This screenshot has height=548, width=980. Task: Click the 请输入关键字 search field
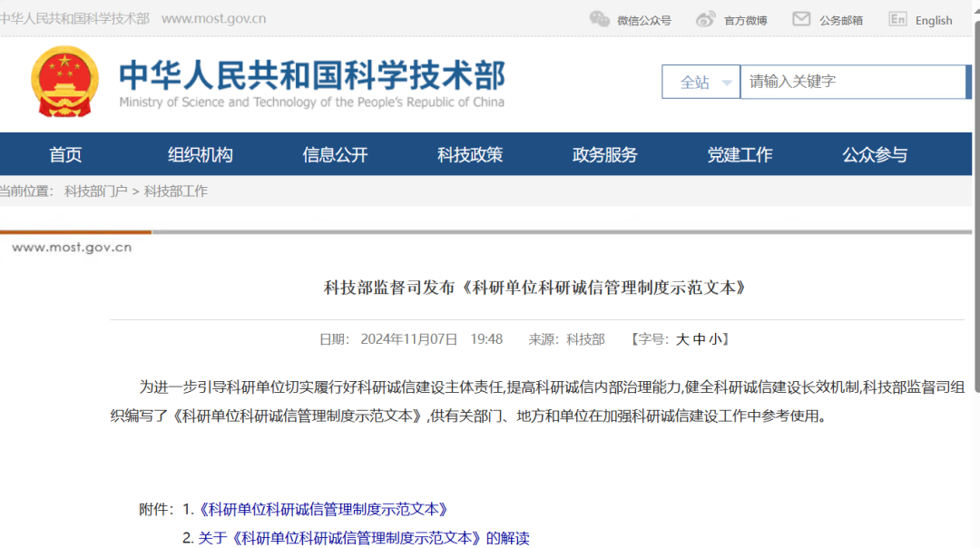pyautogui.click(x=852, y=82)
